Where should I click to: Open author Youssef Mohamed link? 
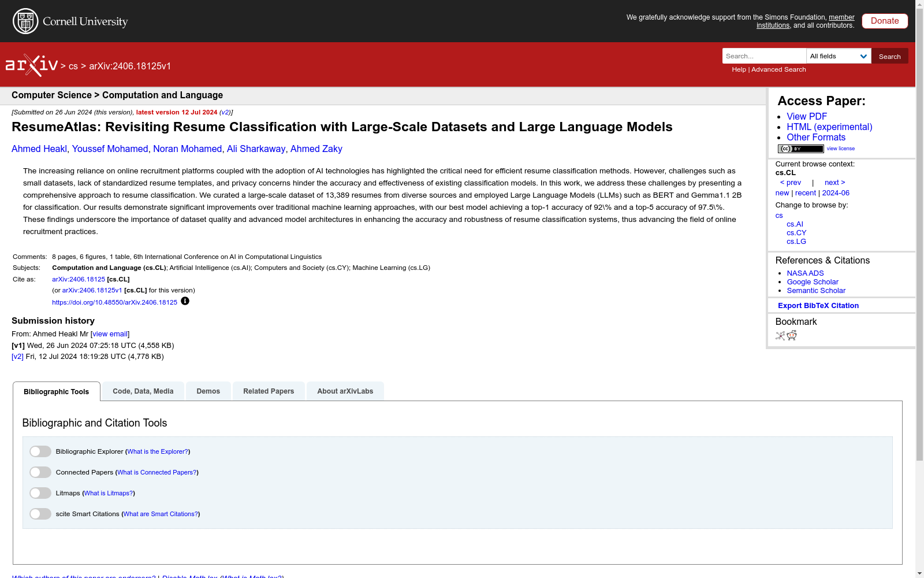(110, 149)
